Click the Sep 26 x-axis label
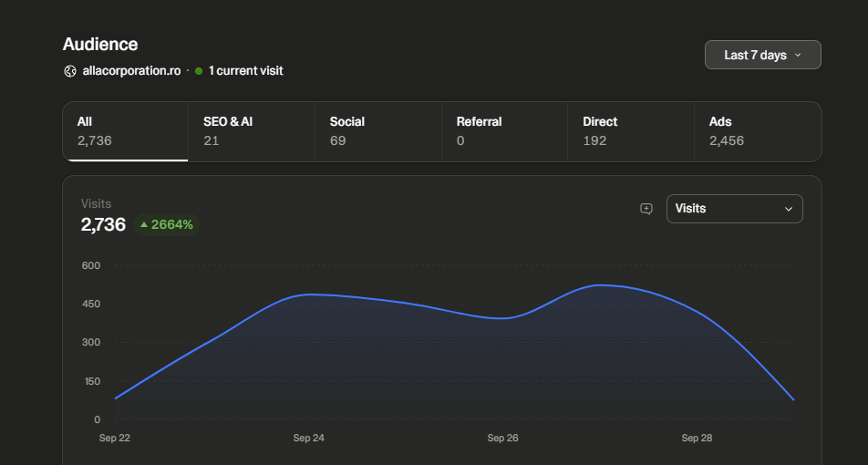This screenshot has height=465, width=868. click(502, 438)
